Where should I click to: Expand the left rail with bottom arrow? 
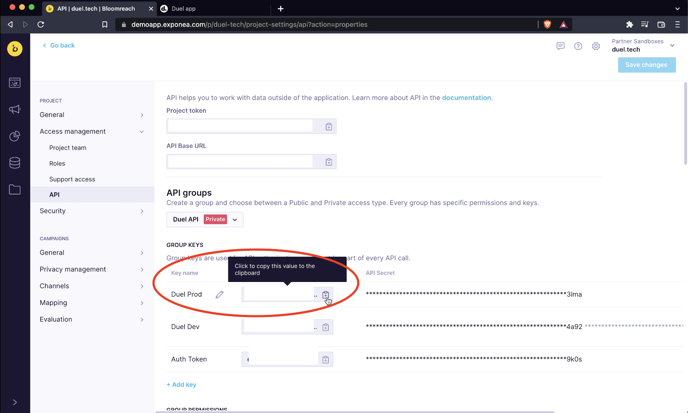(15, 402)
